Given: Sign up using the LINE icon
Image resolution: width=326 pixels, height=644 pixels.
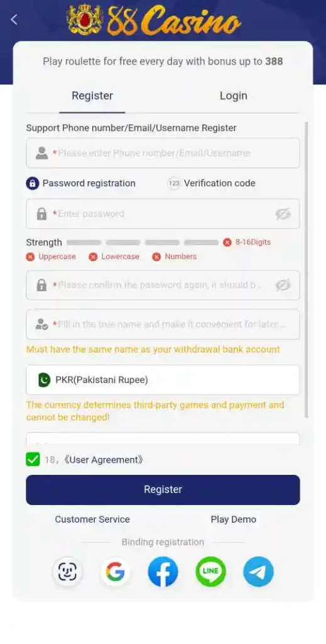Looking at the screenshot, I should click(x=211, y=571).
